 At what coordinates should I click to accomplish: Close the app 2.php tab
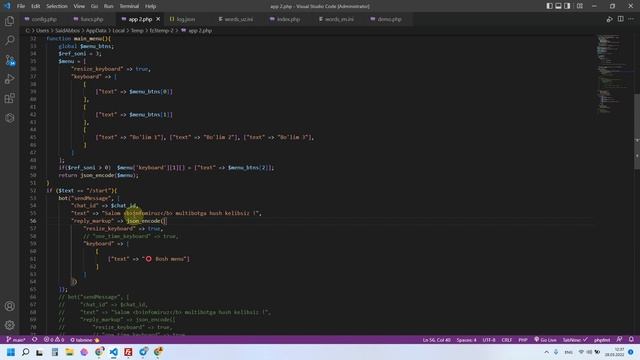158,19
